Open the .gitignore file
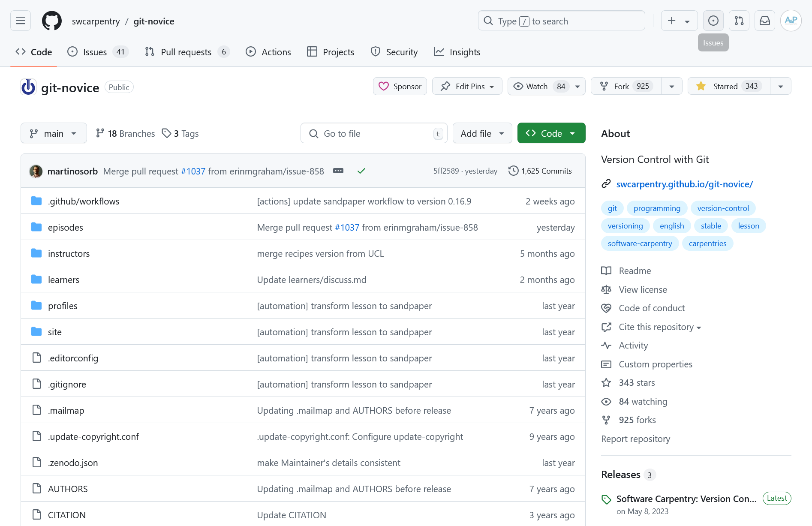Viewport: 812px width, 526px height. point(67,384)
